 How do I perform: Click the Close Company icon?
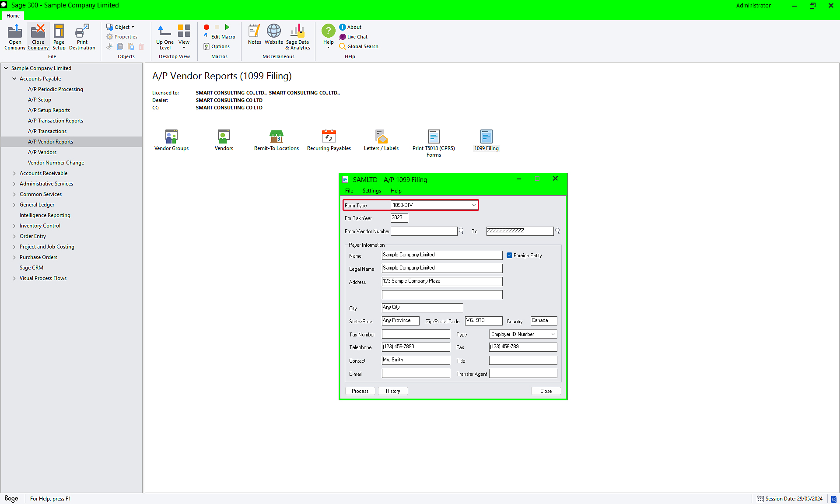tap(38, 37)
